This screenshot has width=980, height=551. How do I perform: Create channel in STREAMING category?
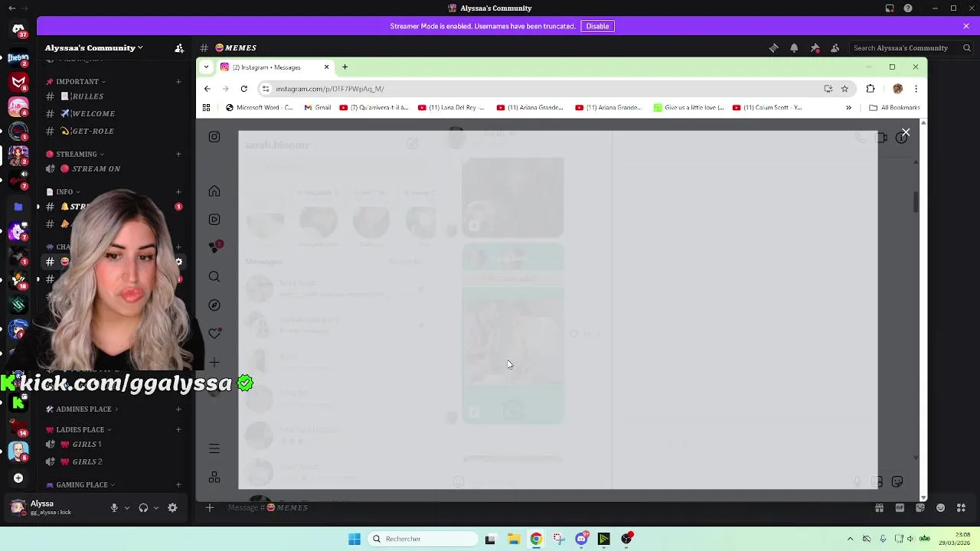(x=178, y=154)
